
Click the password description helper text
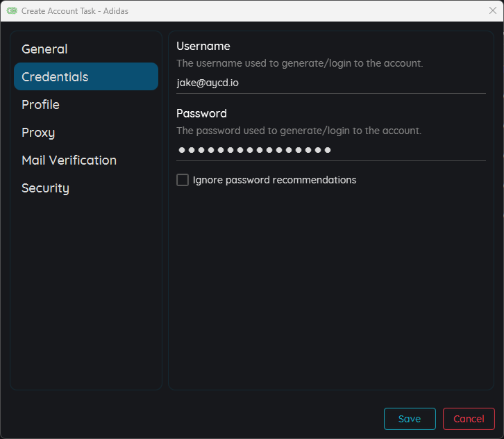coord(299,131)
